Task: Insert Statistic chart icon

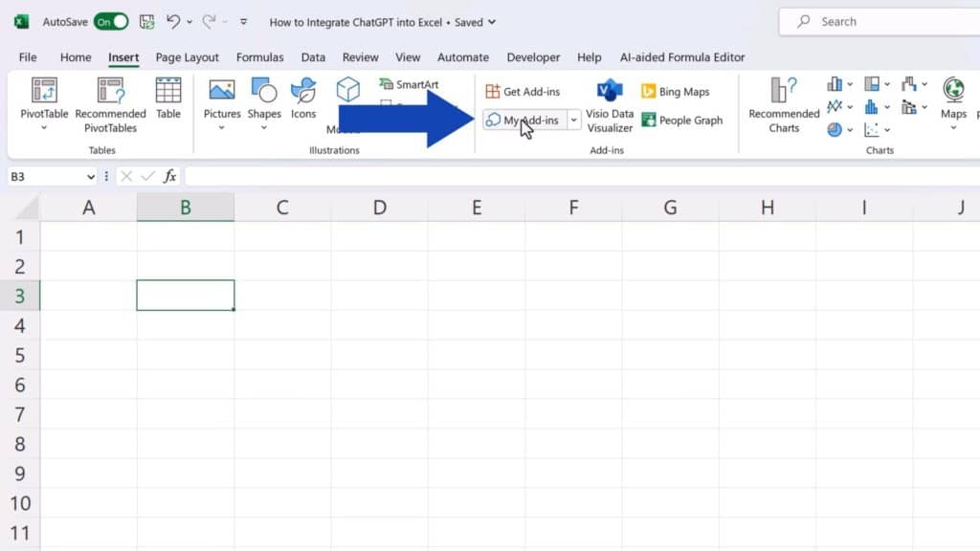Action: click(x=872, y=107)
